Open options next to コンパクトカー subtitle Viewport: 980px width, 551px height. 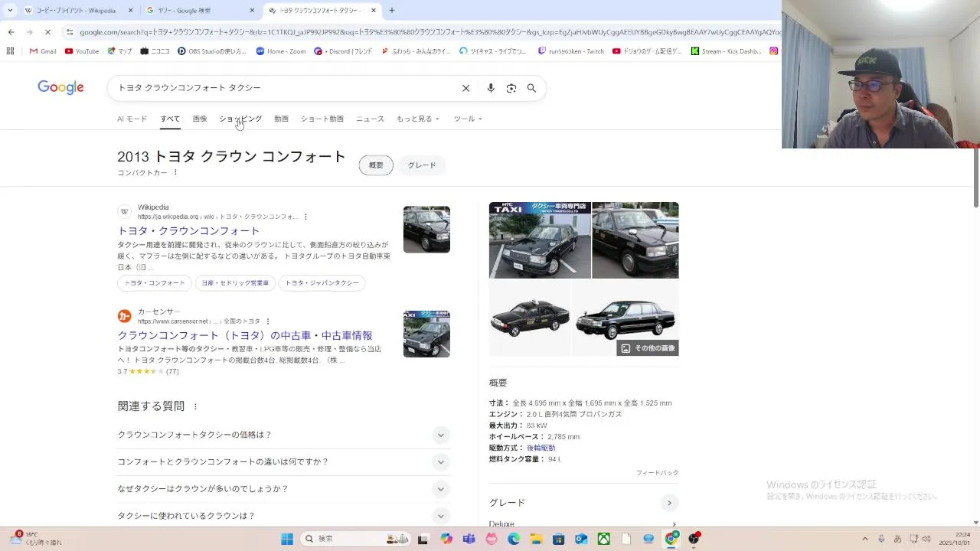coord(175,172)
